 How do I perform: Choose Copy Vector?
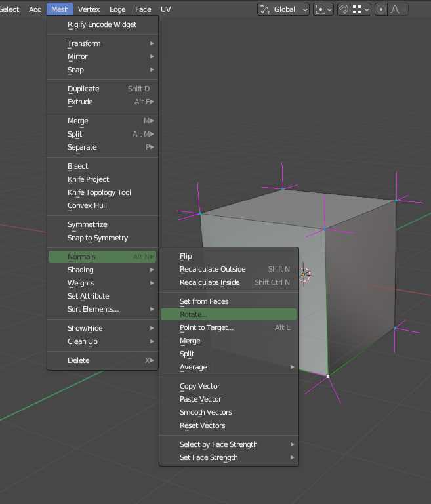click(229, 386)
